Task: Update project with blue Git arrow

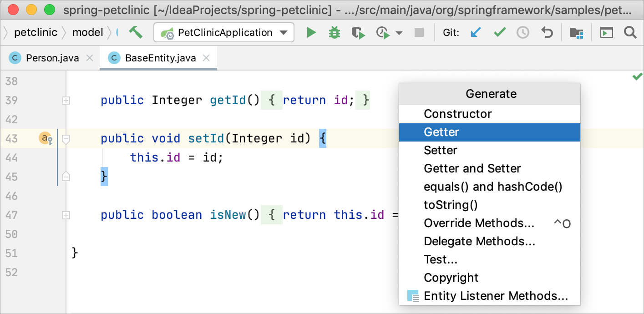Action: tap(476, 32)
